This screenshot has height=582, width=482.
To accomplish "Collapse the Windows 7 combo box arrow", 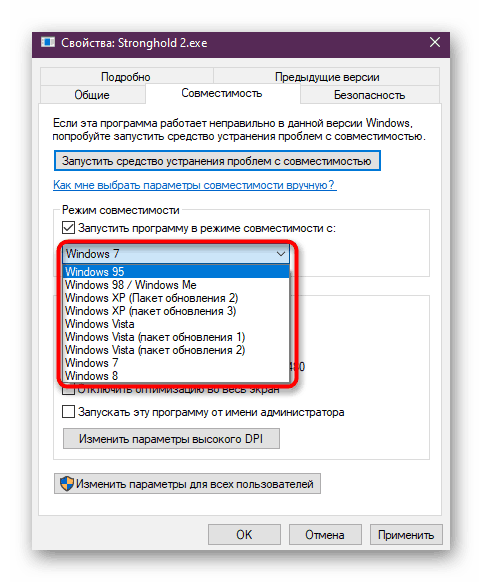I will tap(281, 254).
